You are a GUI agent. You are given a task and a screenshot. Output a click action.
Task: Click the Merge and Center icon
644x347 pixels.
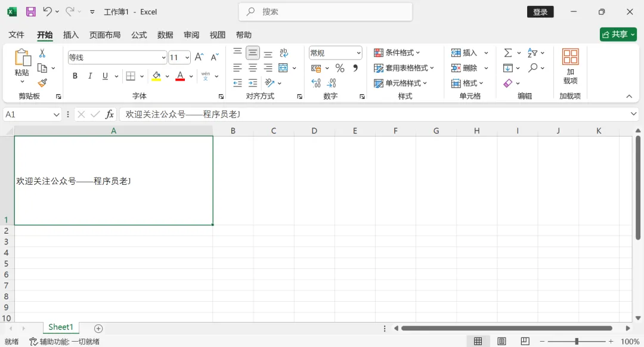click(283, 68)
